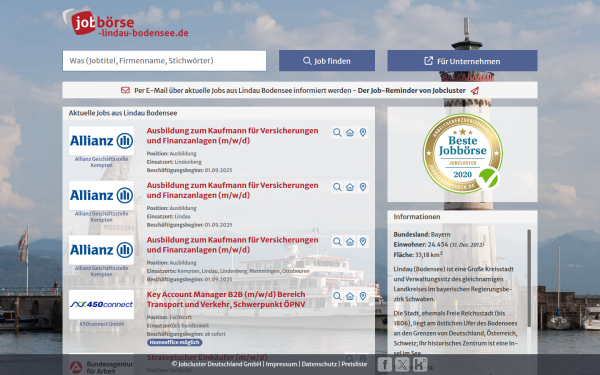The height and width of the screenshot is (375, 600).
Task: Click the Facebook icon in footer
Action: coord(385,364)
